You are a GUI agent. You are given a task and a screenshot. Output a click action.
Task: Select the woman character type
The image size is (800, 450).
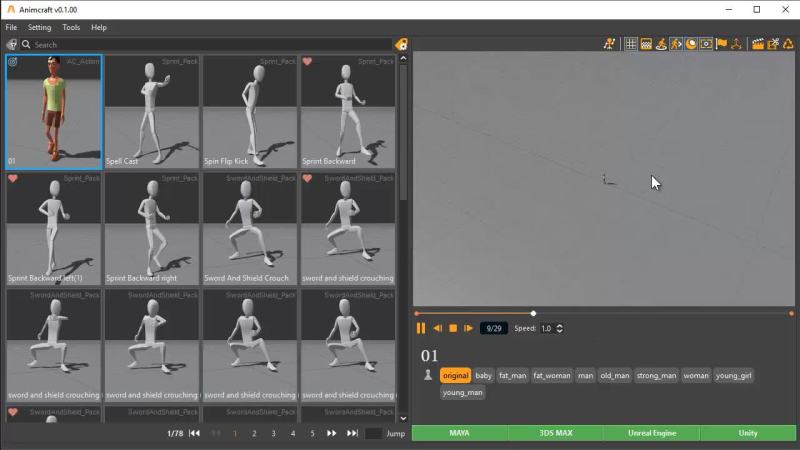tap(696, 376)
